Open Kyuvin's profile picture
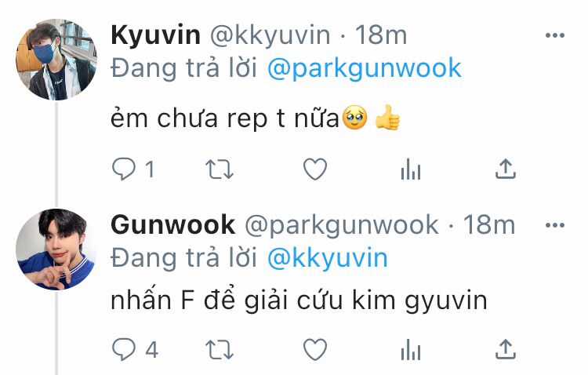The height and width of the screenshot is (375, 588). (56, 60)
